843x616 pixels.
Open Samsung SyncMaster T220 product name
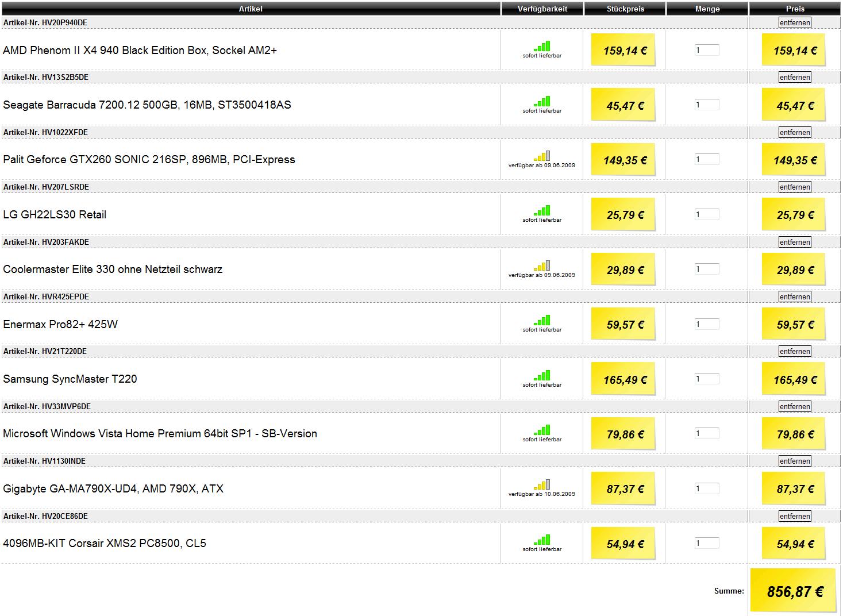(x=70, y=379)
